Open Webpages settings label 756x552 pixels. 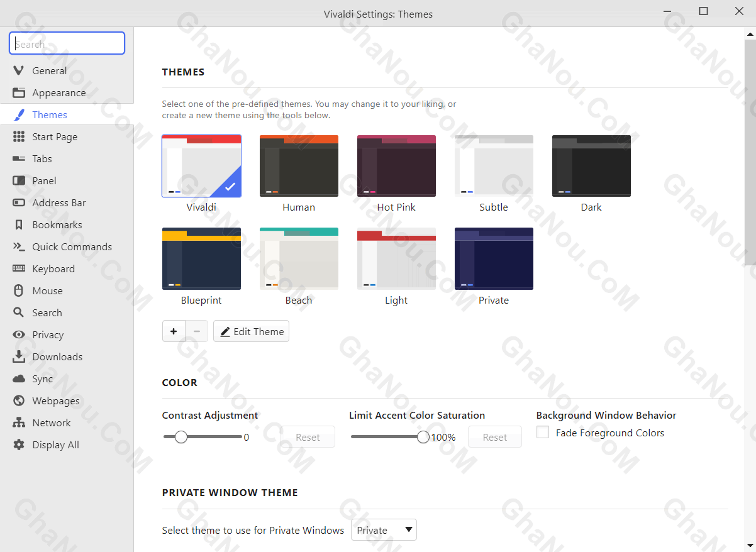click(56, 400)
